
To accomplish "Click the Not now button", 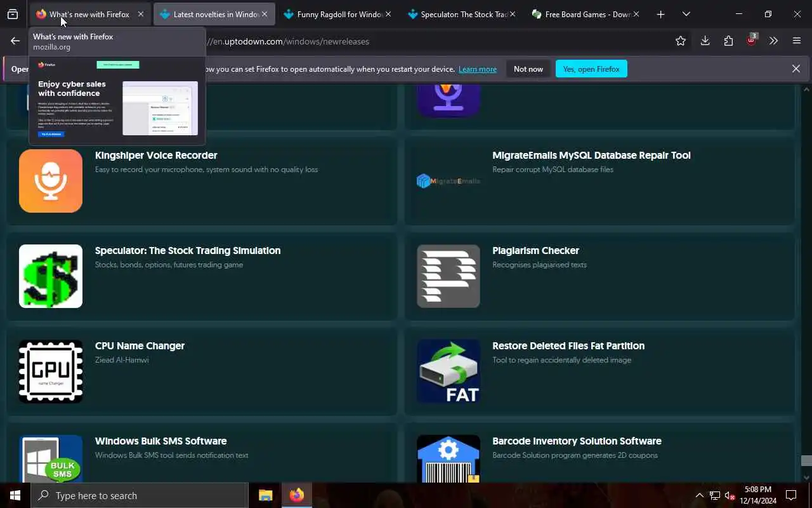I will pyautogui.click(x=528, y=69).
